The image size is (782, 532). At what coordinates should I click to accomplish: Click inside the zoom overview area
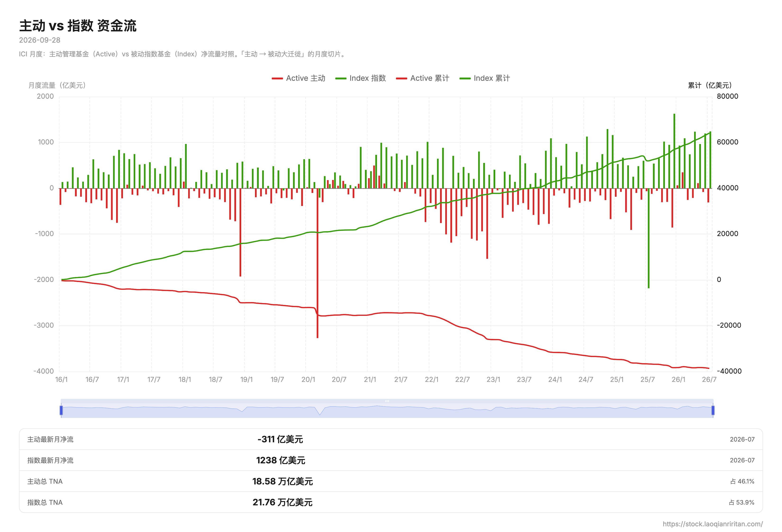pyautogui.click(x=387, y=411)
